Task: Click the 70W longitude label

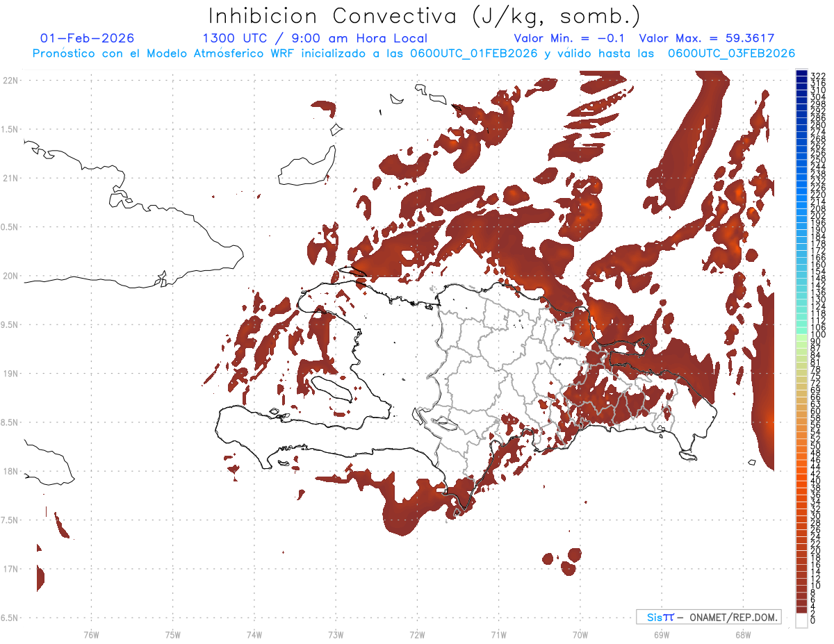Action: coord(580,634)
